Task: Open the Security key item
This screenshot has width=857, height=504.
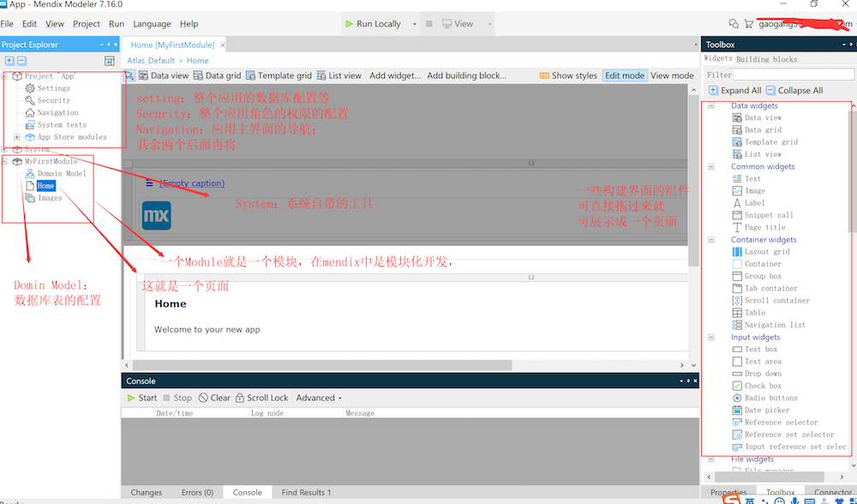Action: click(47, 100)
